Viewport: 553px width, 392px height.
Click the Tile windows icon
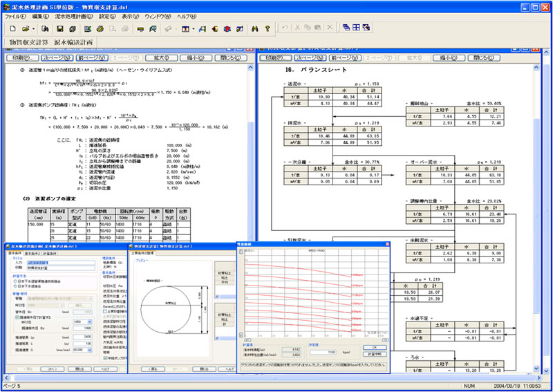click(355, 29)
